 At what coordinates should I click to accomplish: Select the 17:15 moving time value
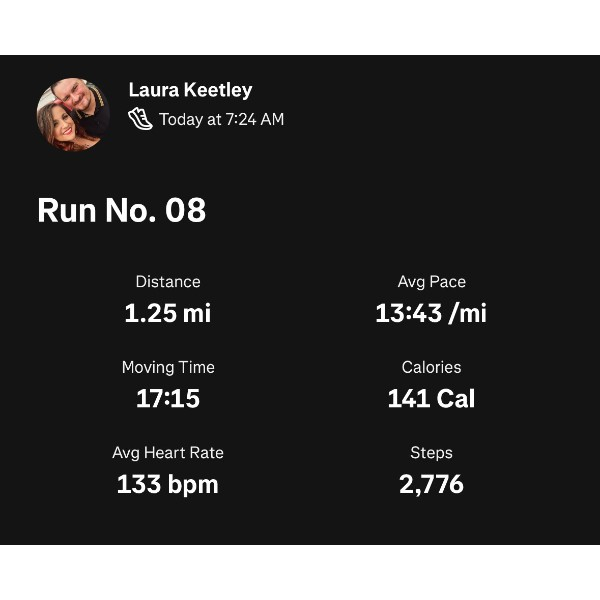[168, 399]
